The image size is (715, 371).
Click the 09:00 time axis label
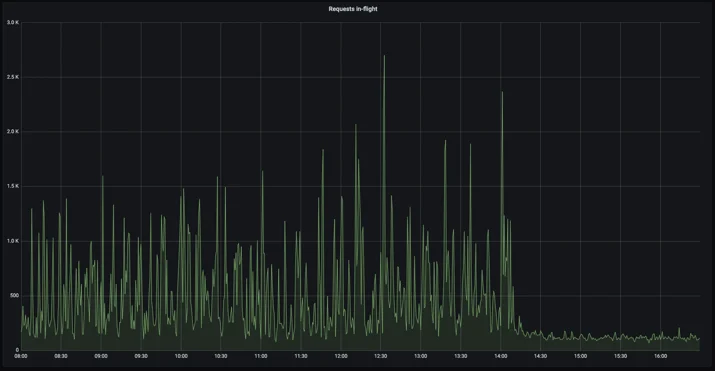point(101,356)
